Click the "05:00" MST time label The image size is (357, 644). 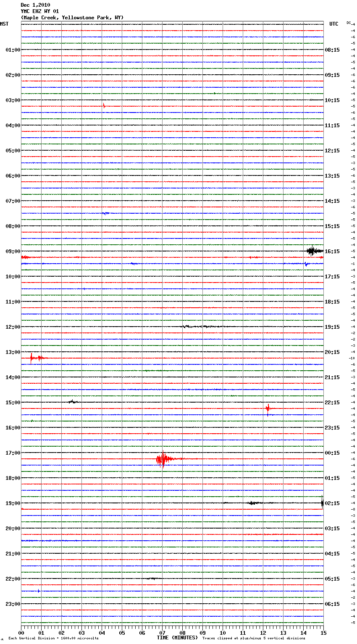point(13,151)
